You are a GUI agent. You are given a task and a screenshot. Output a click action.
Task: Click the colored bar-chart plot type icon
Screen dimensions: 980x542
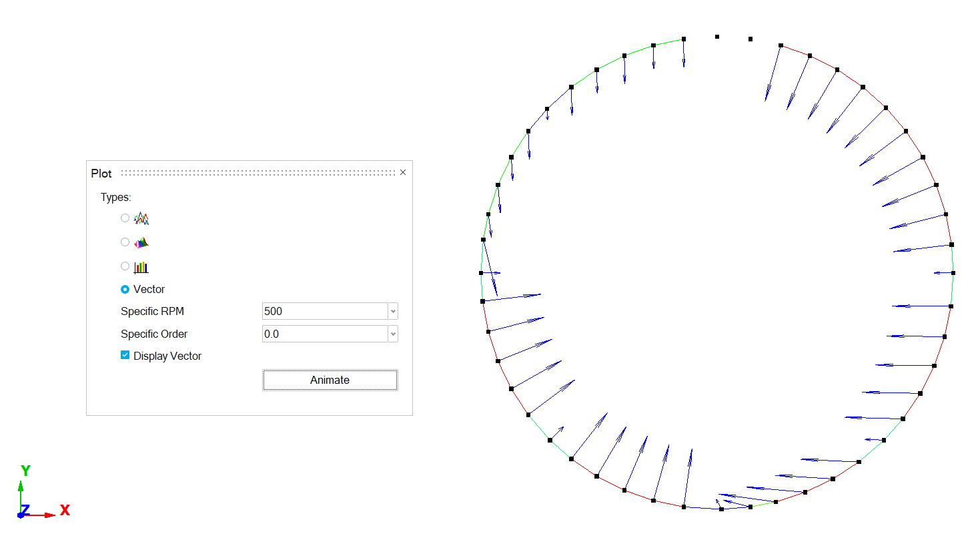[141, 267]
